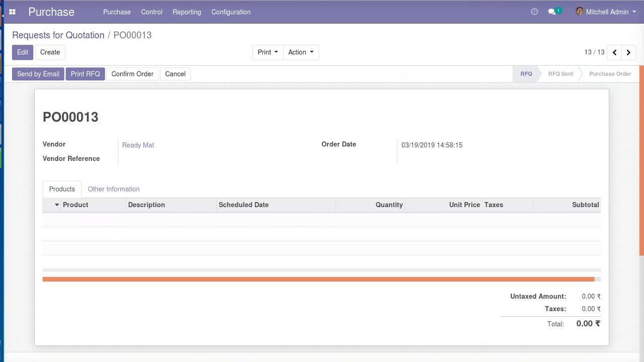
Task: Go back to Requests for Quotation breadcrumb
Action: pos(58,35)
